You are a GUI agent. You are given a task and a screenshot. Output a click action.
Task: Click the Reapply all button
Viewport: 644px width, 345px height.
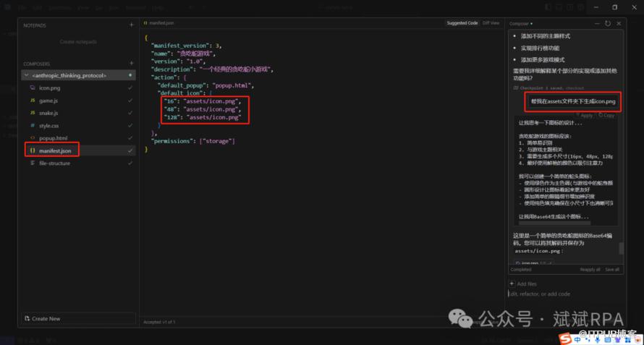[x=590, y=270]
